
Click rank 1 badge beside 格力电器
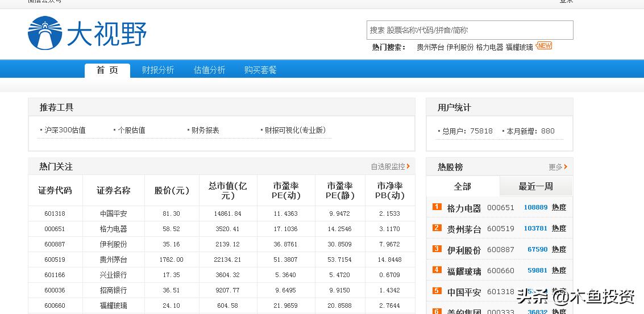click(437, 207)
